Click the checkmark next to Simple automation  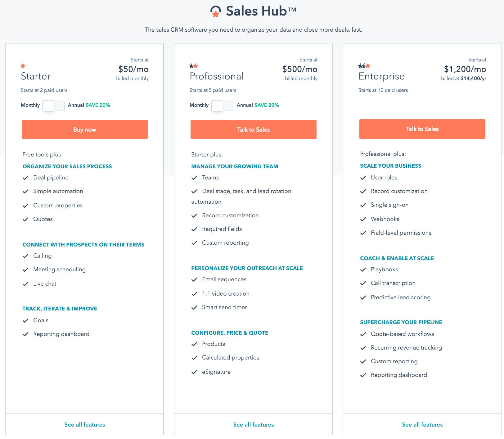[x=25, y=192]
